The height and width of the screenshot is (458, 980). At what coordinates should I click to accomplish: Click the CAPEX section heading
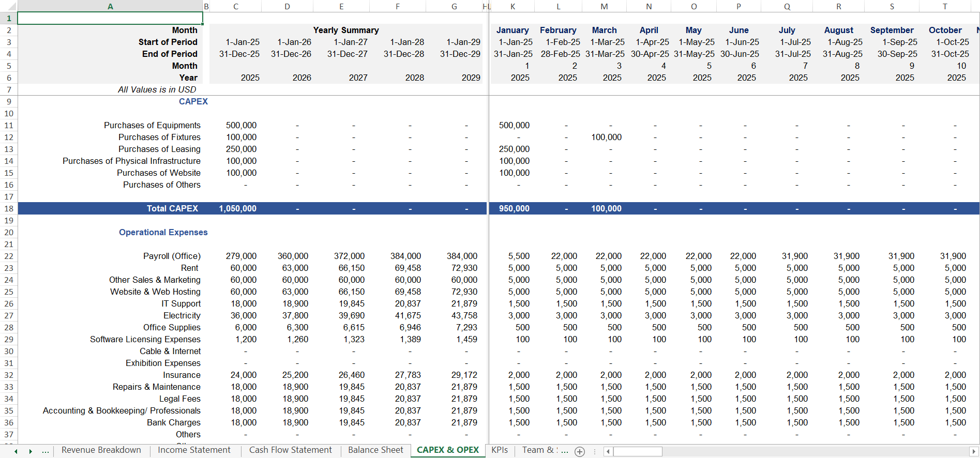(x=193, y=101)
